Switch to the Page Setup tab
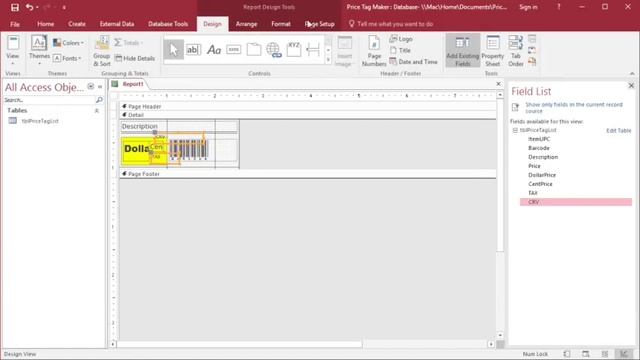Image resolution: width=640 pixels, height=360 pixels. pyautogui.click(x=320, y=24)
